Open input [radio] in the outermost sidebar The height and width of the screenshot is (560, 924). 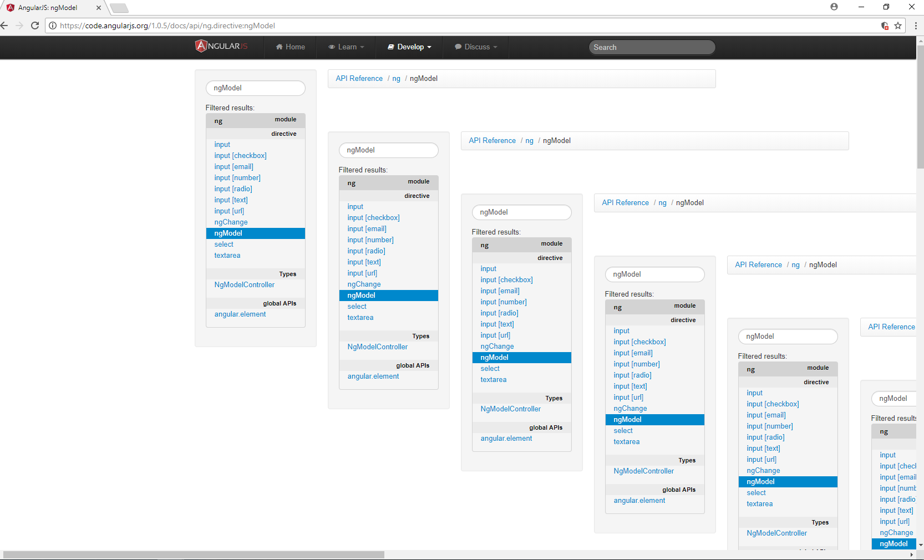coord(233,189)
